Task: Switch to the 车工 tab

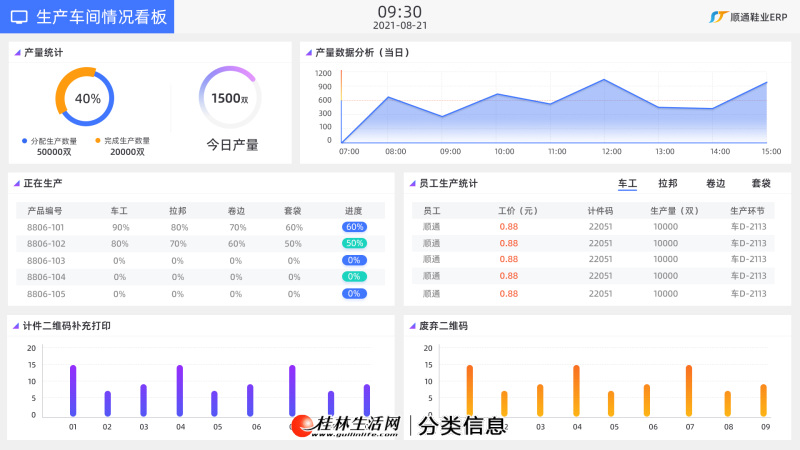Action: coord(627,183)
